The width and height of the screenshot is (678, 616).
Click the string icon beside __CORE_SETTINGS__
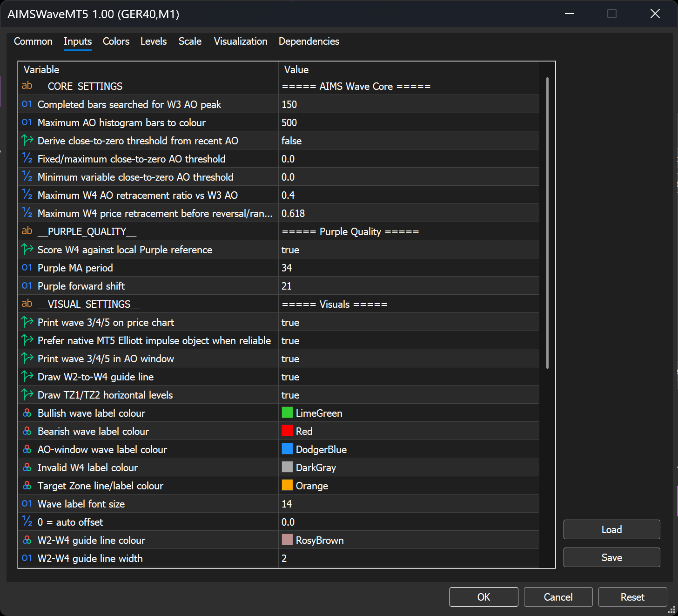point(27,86)
